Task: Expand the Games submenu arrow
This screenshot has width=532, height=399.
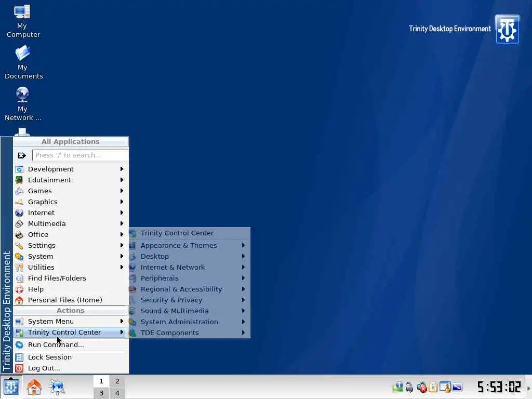Action: coord(122,191)
